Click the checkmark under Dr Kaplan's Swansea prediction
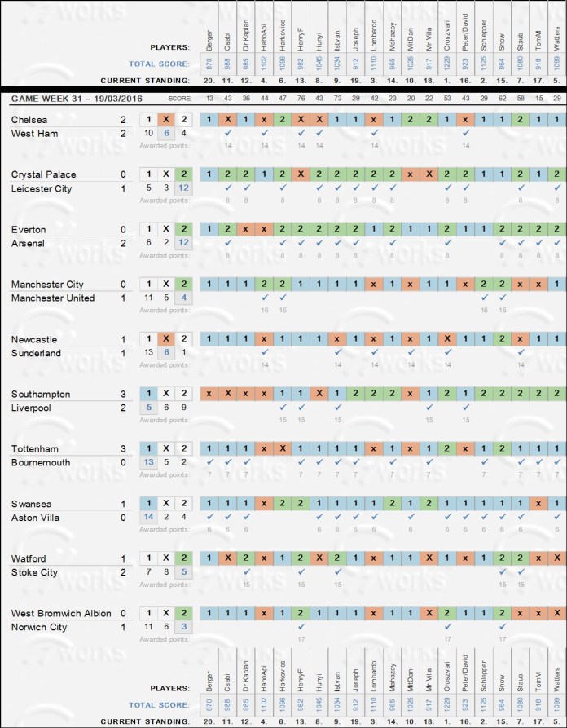 246,516
